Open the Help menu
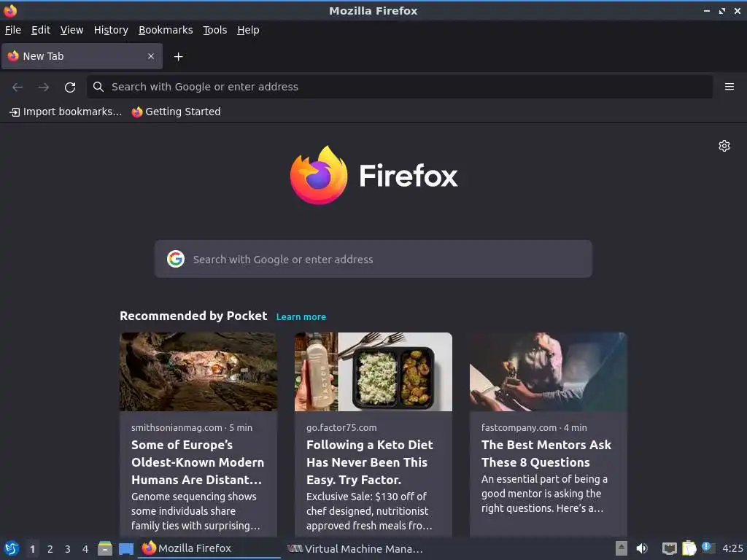The image size is (747, 560). click(248, 30)
